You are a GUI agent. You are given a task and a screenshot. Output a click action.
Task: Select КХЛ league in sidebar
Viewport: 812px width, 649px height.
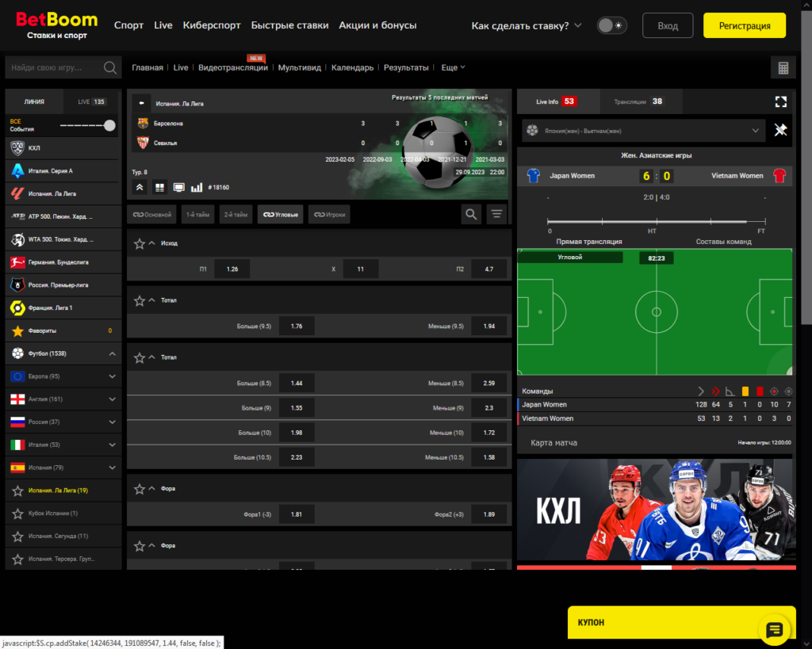click(x=63, y=148)
